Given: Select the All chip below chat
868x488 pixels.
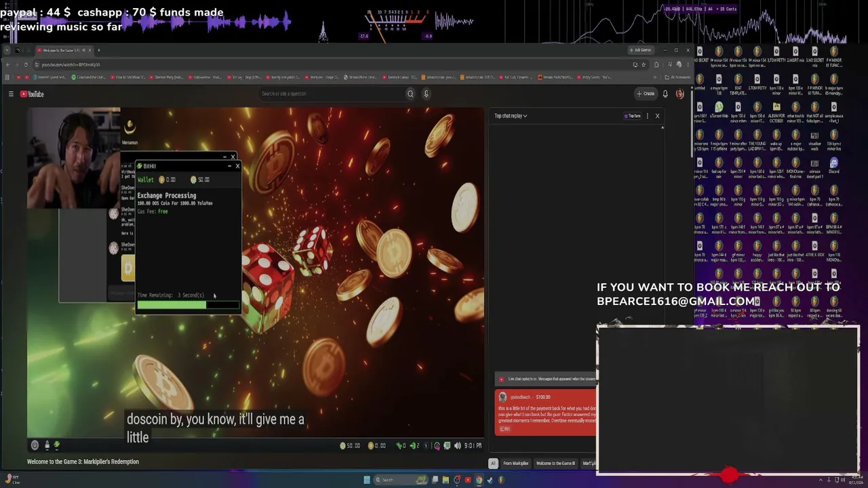Looking at the screenshot, I should [x=493, y=464].
